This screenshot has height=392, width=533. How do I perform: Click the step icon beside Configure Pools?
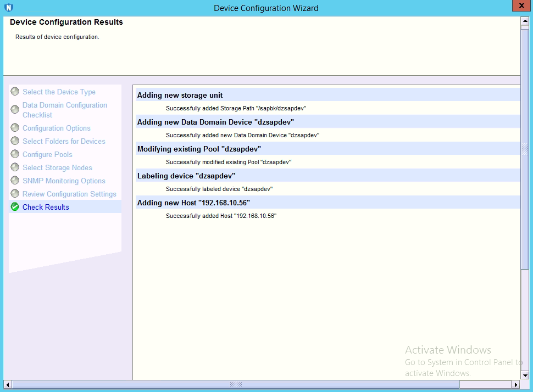coord(15,154)
